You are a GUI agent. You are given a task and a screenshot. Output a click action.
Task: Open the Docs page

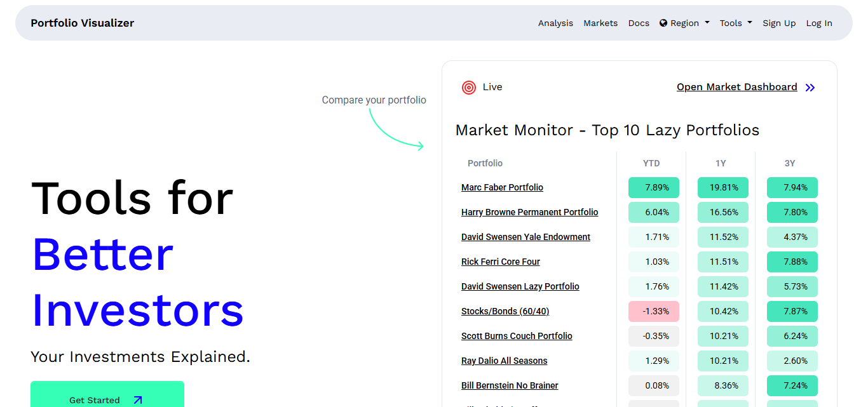639,23
